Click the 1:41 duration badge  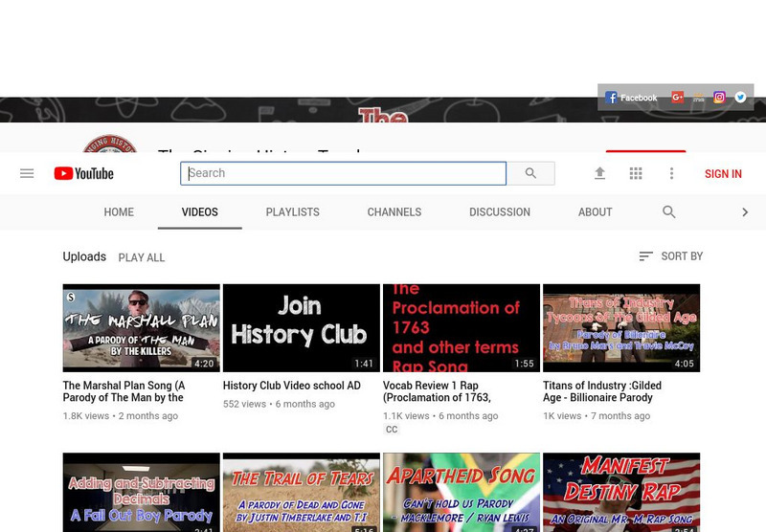364,364
